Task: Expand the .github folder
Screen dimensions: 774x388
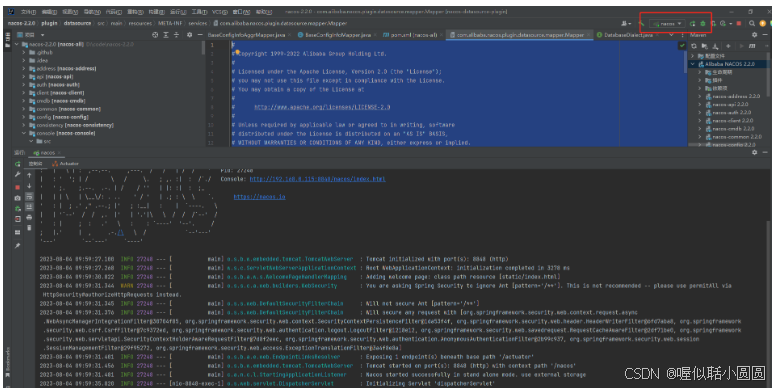Action: click(23, 52)
